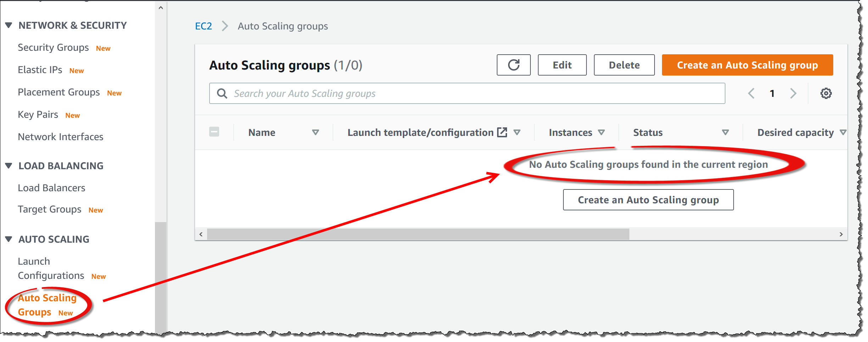The width and height of the screenshot is (868, 342).
Task: Sort by Name column arrow
Action: coord(315,132)
